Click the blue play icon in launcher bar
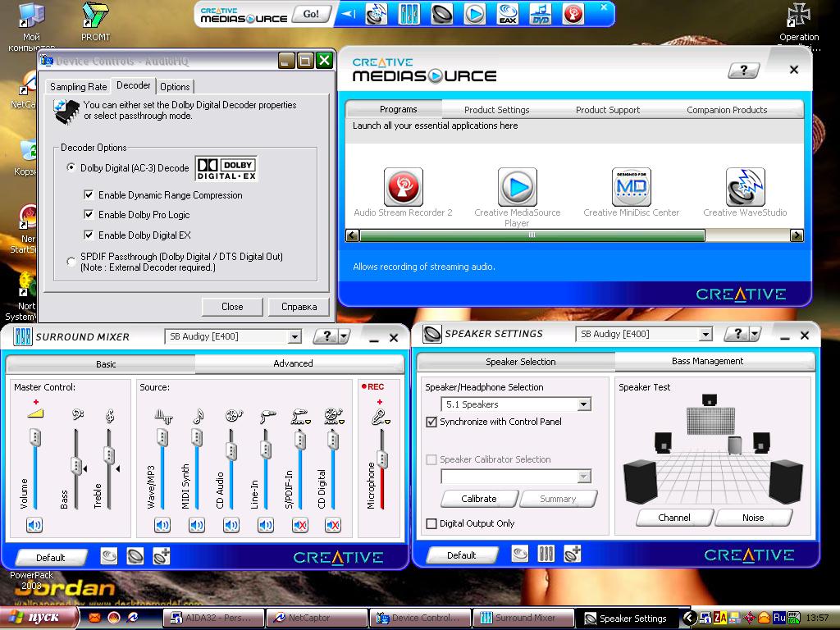The image size is (840, 630). (x=474, y=14)
